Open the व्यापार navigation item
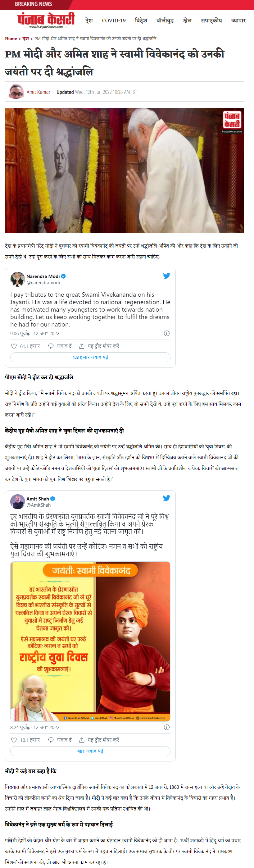This screenshot has width=254, height=868. tap(238, 21)
